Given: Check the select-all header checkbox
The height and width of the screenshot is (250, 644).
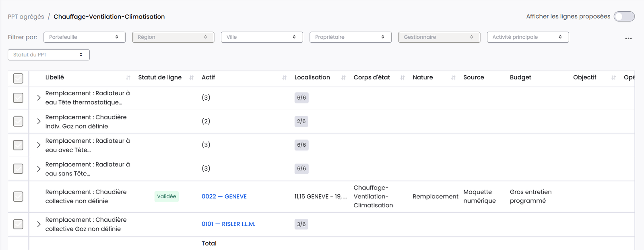Looking at the screenshot, I should [x=18, y=78].
